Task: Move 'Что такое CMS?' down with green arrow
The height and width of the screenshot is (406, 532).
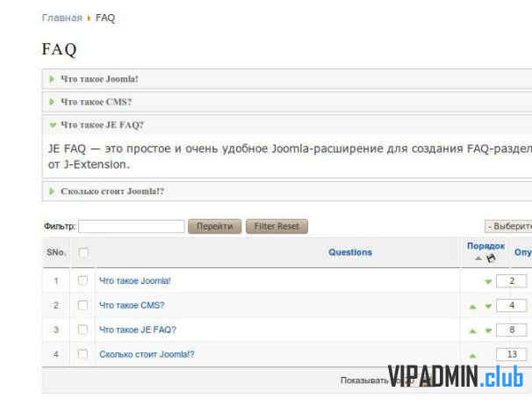Action: coord(488,306)
